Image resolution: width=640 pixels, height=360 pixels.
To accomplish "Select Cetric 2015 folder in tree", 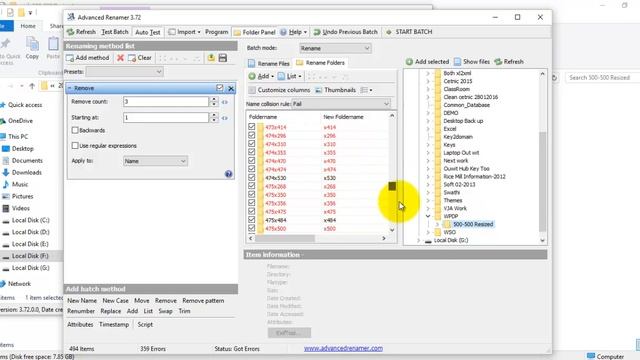I will tap(458, 81).
